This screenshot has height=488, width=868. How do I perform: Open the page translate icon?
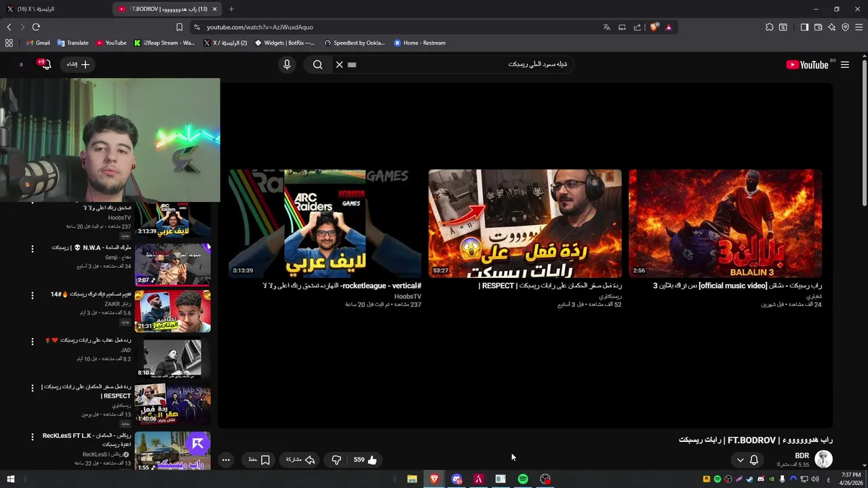click(x=606, y=27)
